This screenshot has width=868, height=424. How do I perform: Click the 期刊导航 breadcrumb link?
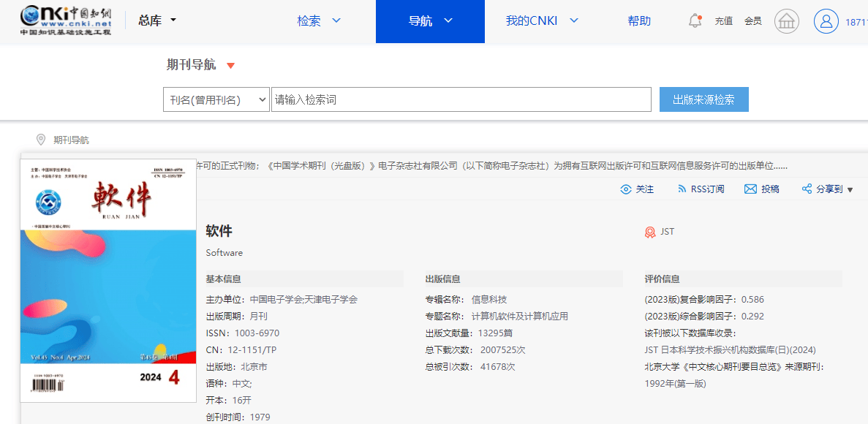click(71, 140)
